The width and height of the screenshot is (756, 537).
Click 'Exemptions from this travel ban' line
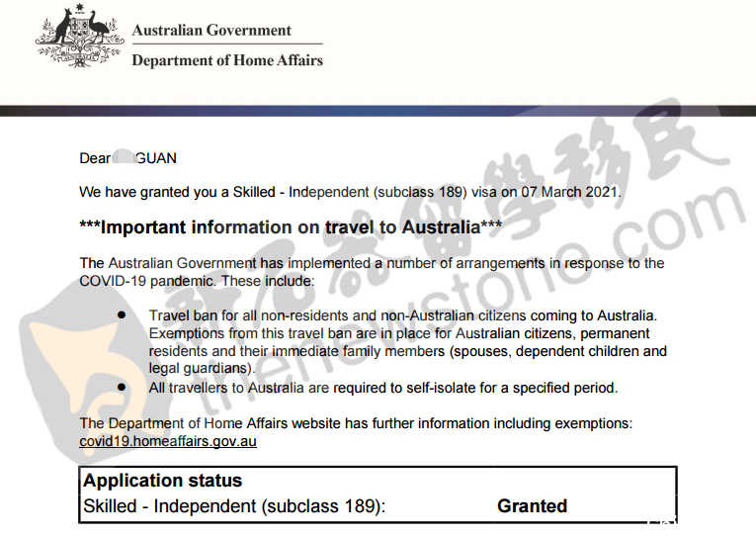(x=399, y=333)
